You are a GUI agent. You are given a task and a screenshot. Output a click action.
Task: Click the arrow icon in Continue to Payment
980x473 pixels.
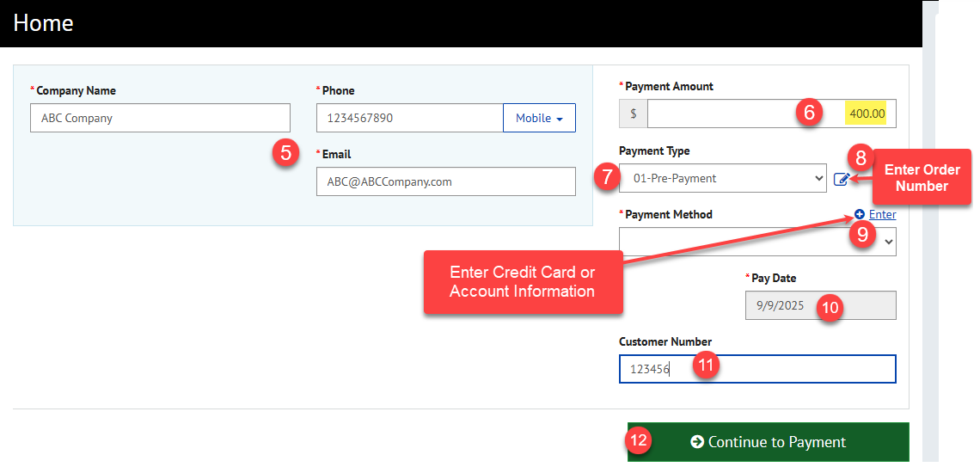point(697,442)
